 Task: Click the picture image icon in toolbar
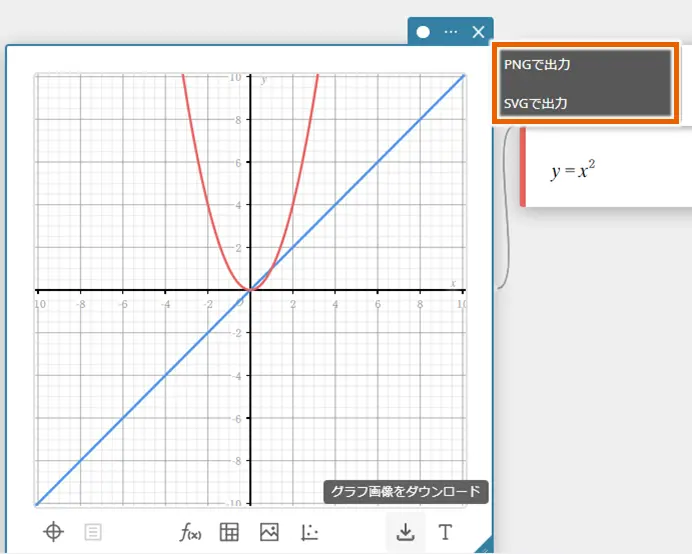269,532
